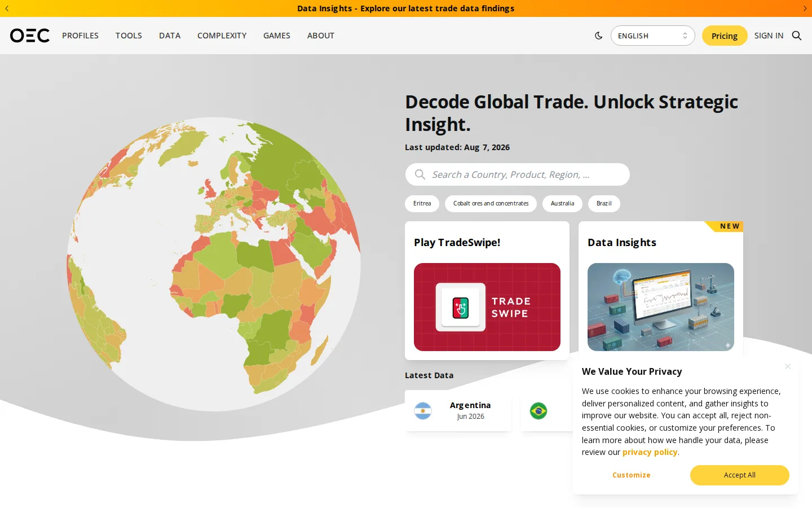Click SIGN IN link
812x508 pixels.
pyautogui.click(x=769, y=36)
